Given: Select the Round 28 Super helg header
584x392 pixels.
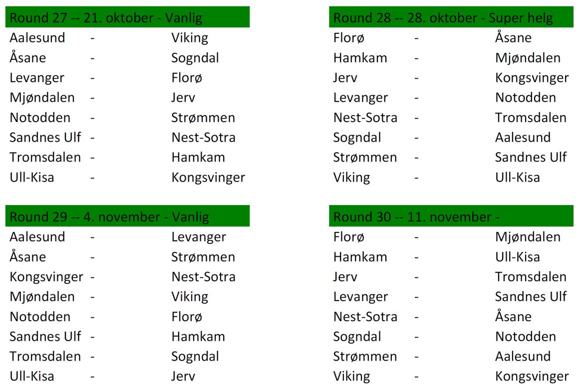Looking at the screenshot, I should [x=451, y=18].
